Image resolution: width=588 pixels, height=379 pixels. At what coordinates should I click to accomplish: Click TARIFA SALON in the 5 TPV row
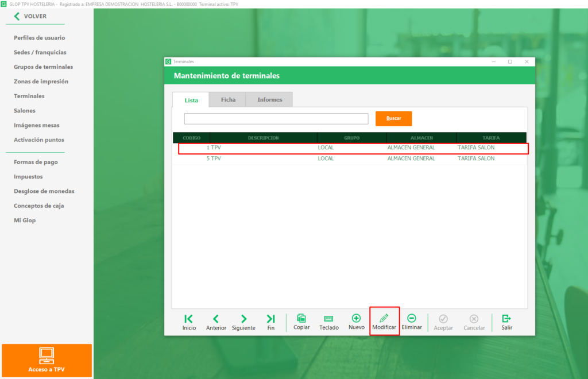(476, 158)
